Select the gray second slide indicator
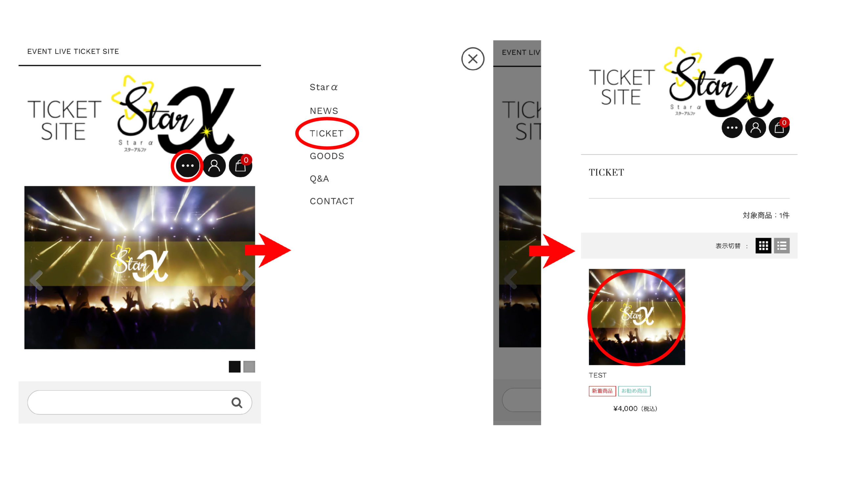Image resolution: width=841 pixels, height=504 pixels. tap(249, 367)
